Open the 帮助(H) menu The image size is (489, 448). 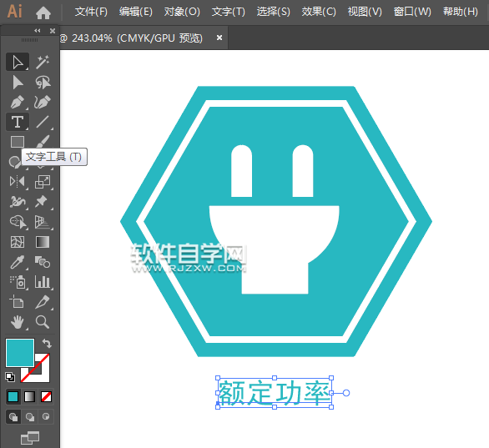461,12
